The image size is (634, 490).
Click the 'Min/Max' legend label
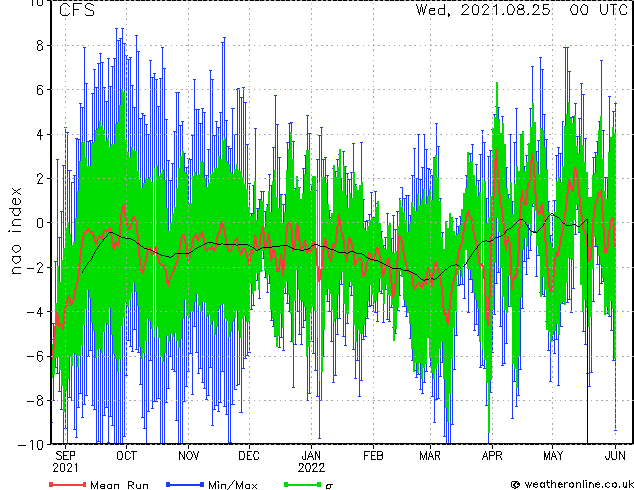(x=233, y=485)
